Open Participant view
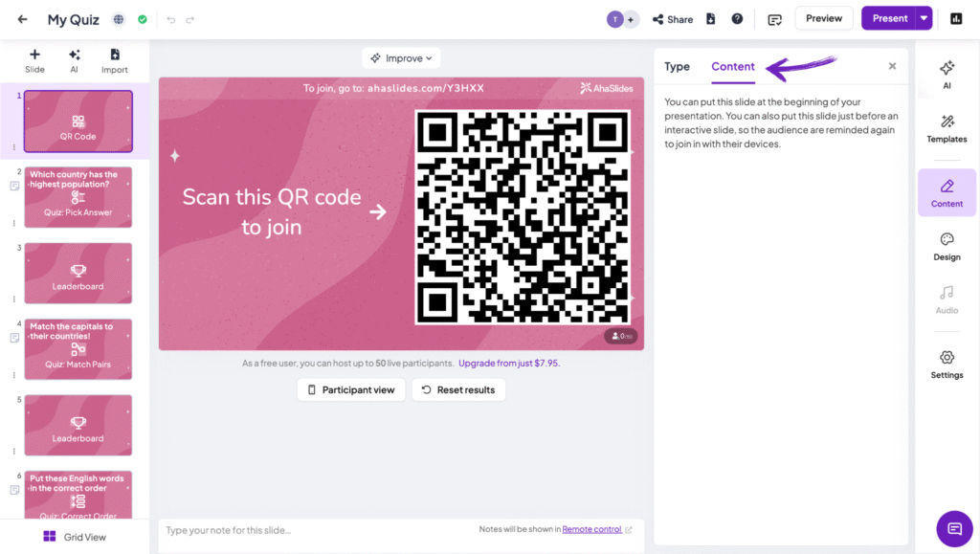The height and width of the screenshot is (554, 980). click(x=351, y=389)
